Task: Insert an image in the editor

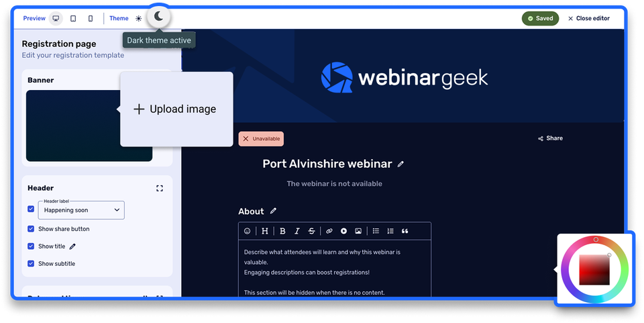Action: click(x=358, y=231)
